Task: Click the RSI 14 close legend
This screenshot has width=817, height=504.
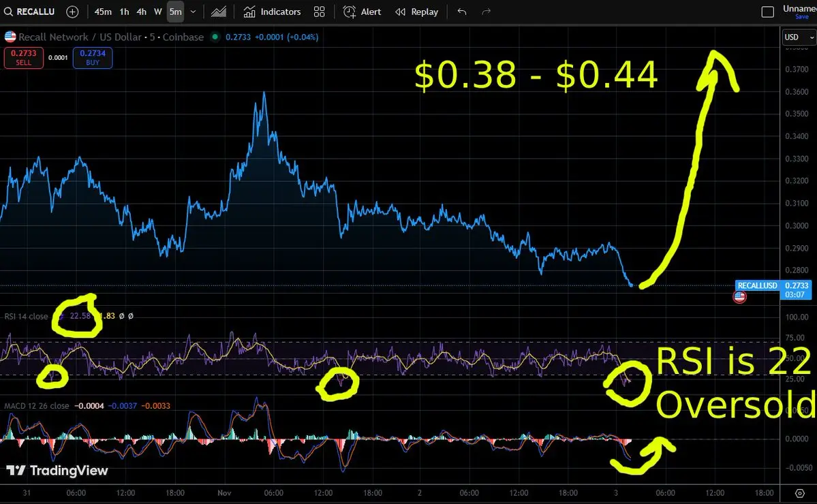Action: point(26,316)
